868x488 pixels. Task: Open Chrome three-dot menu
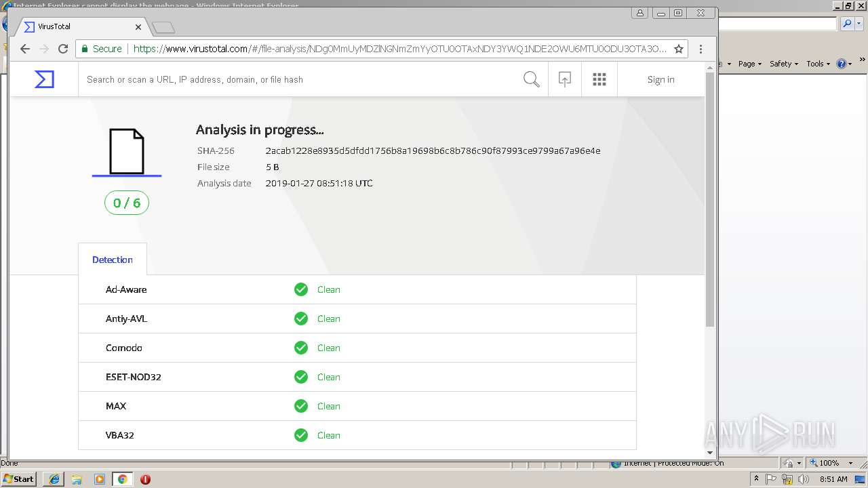pyautogui.click(x=701, y=49)
